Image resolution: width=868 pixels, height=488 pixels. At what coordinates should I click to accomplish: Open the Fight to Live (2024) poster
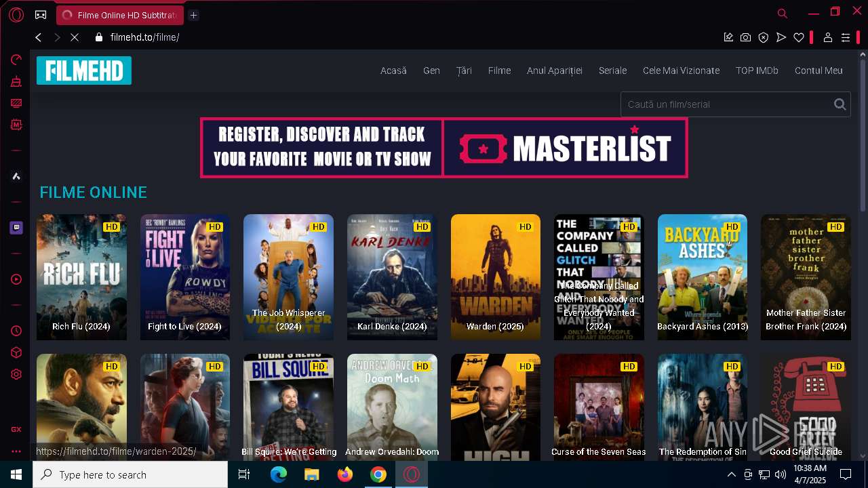185,277
